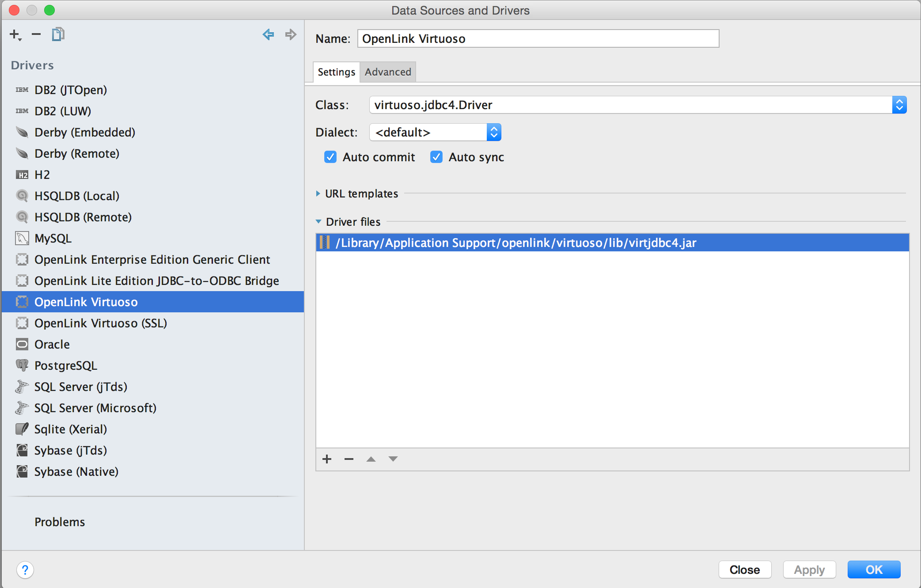Click the MySQL driver icon
921x588 pixels.
point(22,238)
